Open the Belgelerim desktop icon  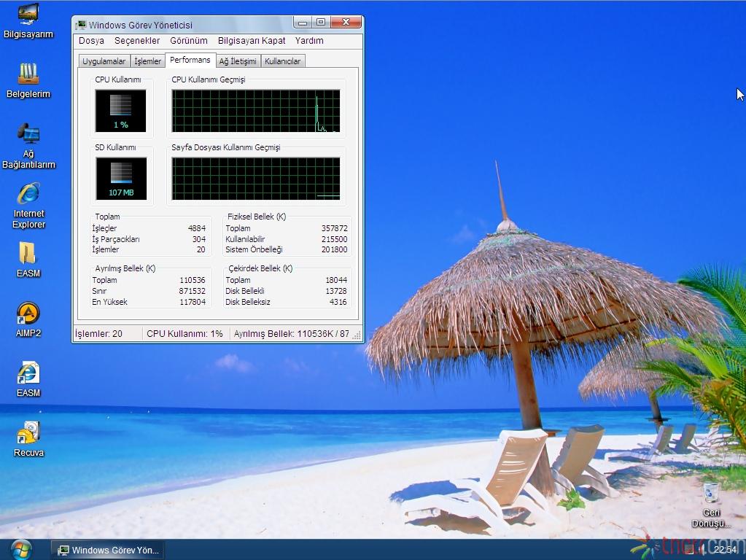[x=28, y=81]
